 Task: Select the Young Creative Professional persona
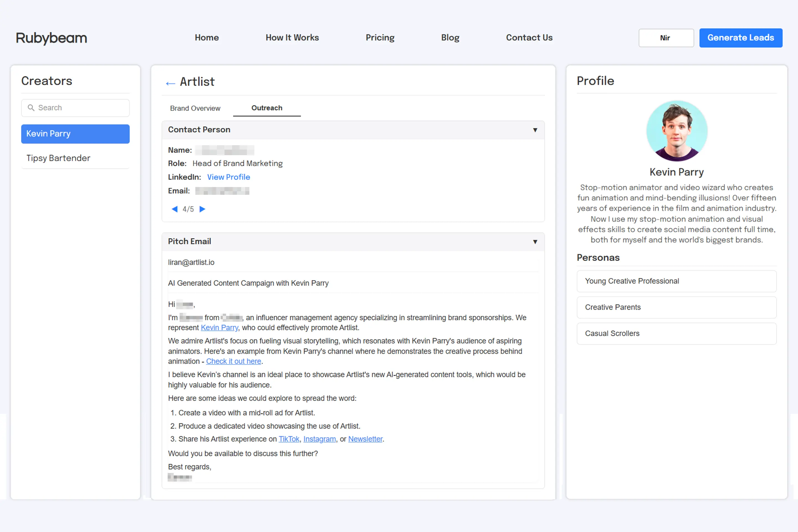(676, 281)
